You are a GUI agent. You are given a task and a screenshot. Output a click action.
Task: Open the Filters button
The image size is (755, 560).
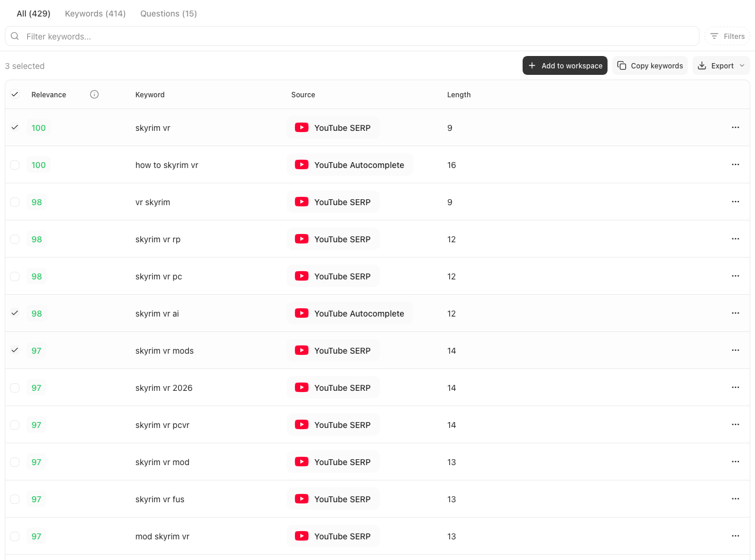[727, 36]
